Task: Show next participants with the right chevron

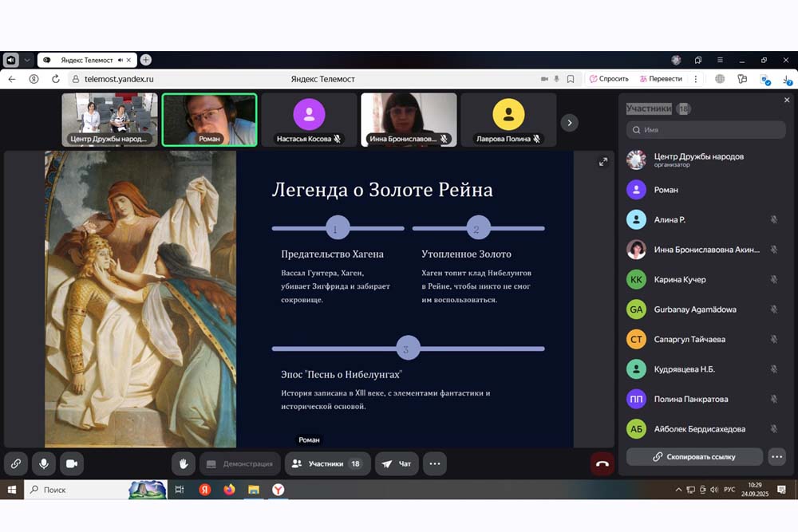Action: [569, 122]
